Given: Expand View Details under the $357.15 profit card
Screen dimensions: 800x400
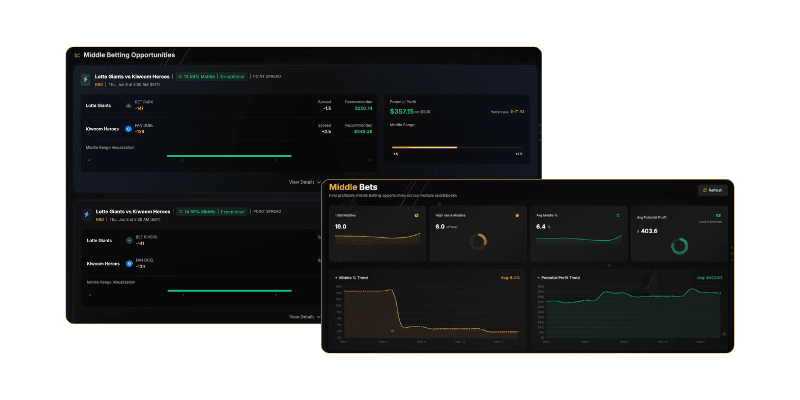Looking at the screenshot, I should 305,182.
